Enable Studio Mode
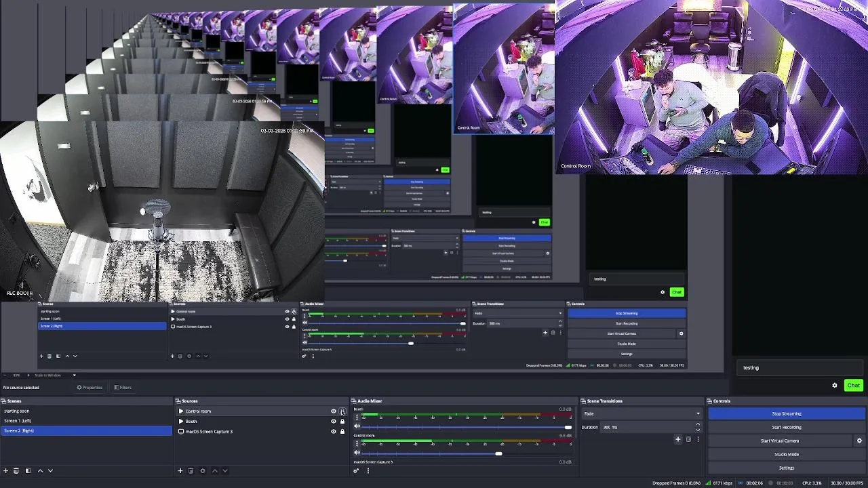The image size is (868, 488). coord(787,454)
